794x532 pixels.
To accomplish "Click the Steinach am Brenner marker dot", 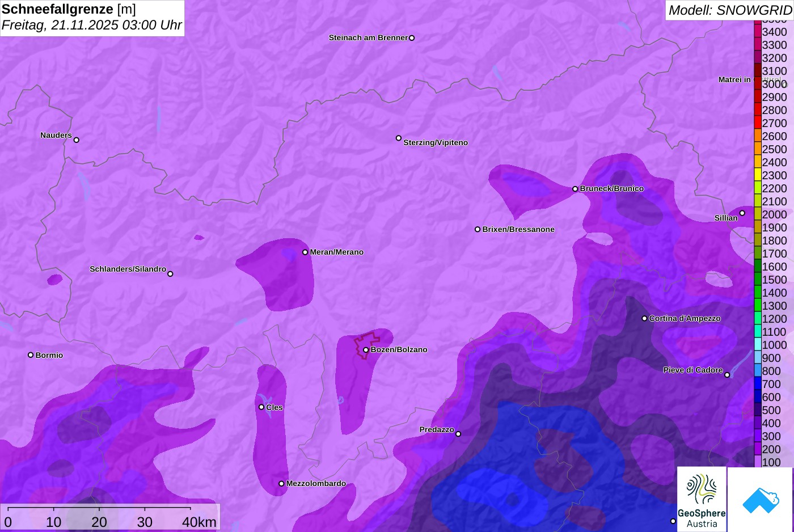I will [x=412, y=38].
